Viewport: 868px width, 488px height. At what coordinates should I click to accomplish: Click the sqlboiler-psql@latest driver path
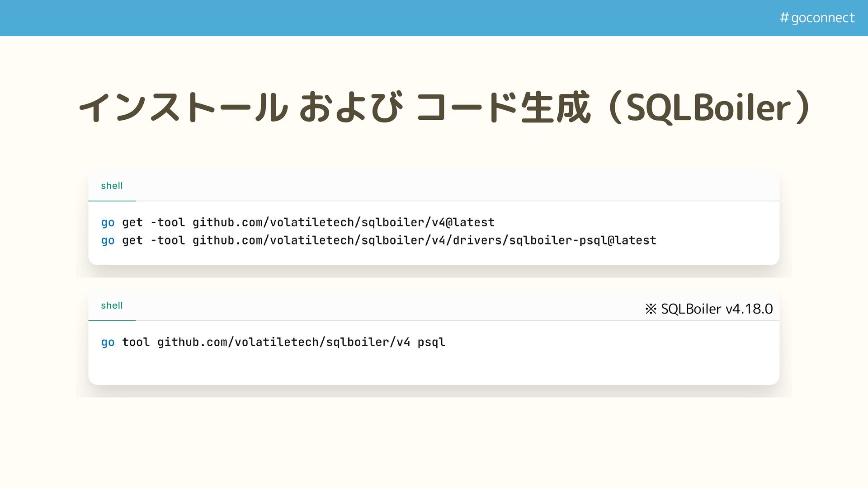582,240
